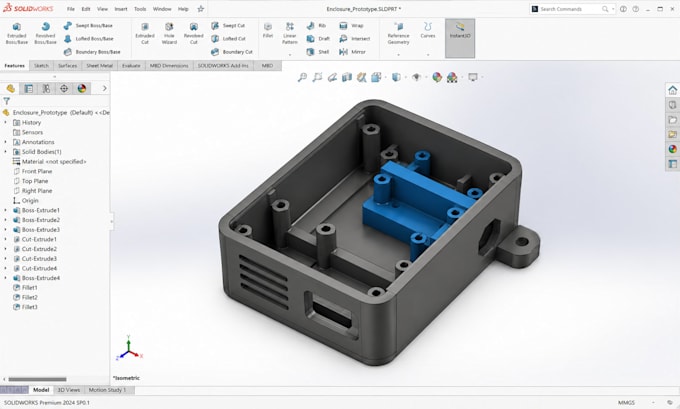
Task: Choose Swept Boss/Base in the ribbon
Action: coord(88,26)
